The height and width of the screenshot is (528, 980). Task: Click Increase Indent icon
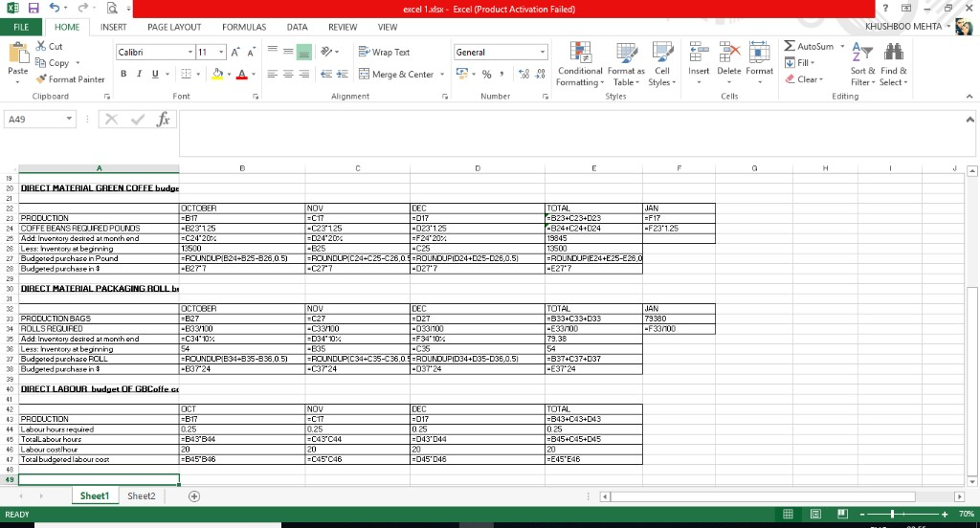[342, 74]
